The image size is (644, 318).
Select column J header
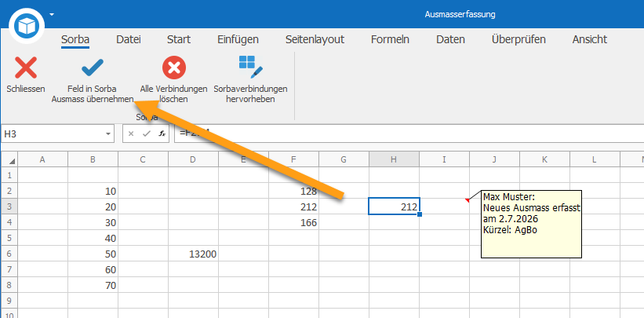pos(494,159)
